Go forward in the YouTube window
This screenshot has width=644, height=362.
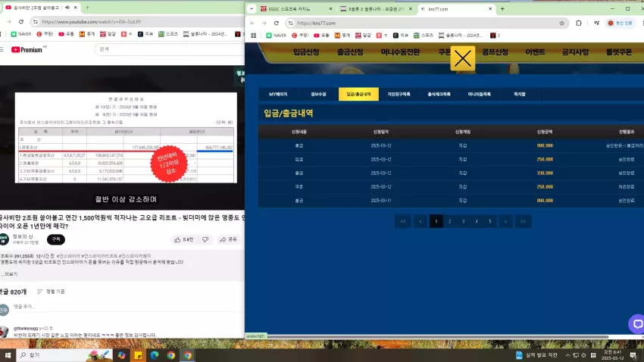pyautogui.click(x=8, y=22)
